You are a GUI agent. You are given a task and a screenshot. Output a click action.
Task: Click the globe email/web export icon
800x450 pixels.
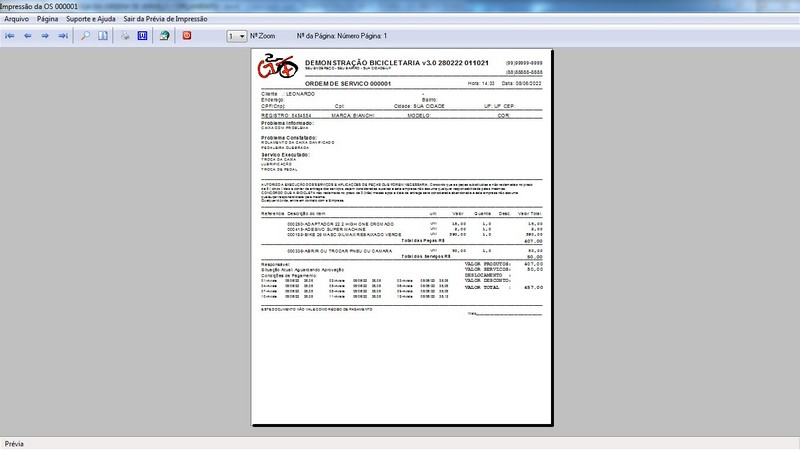click(x=164, y=36)
